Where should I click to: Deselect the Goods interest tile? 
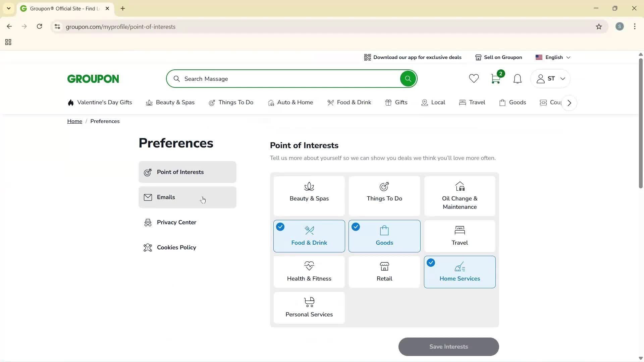[x=384, y=236]
